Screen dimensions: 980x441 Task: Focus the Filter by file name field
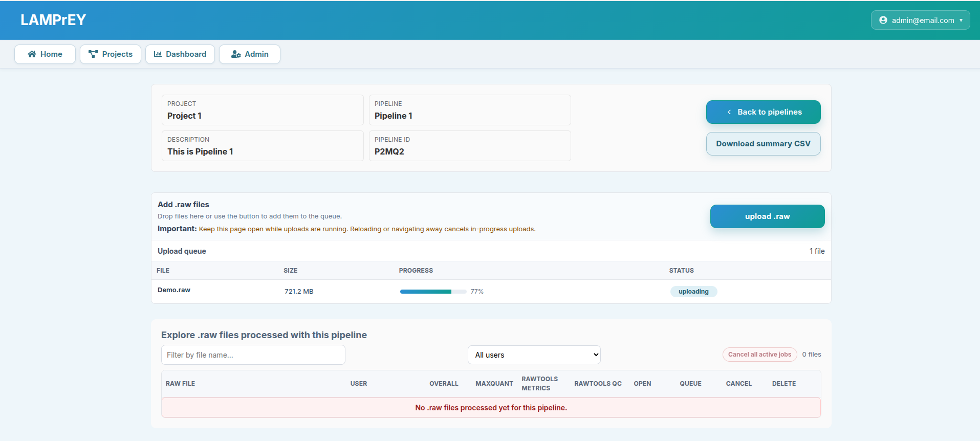[x=253, y=355]
